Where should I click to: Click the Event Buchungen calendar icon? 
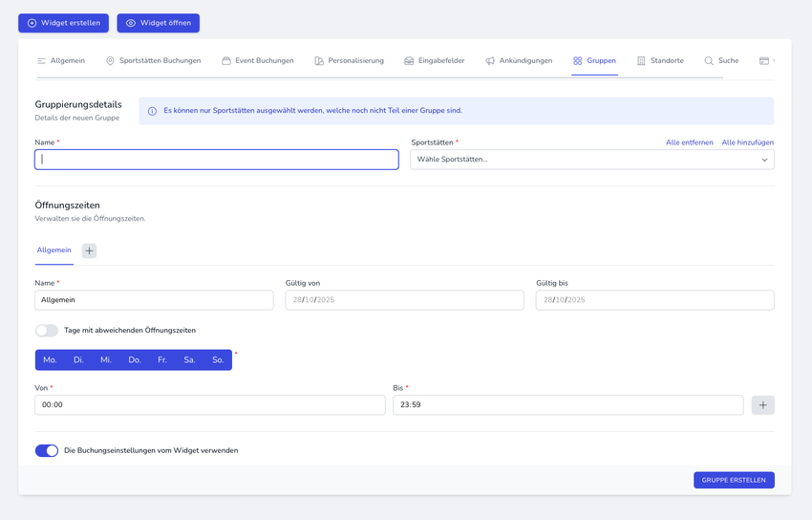click(x=226, y=61)
